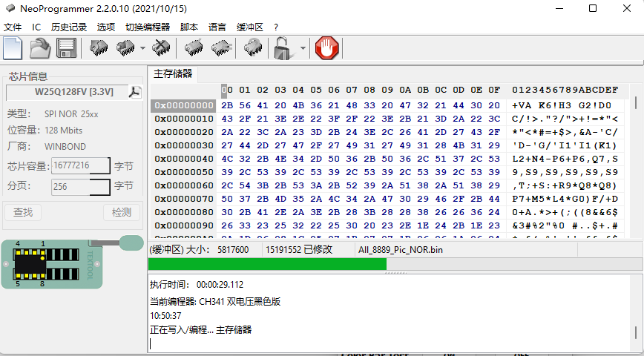
Task: Create a new blank buffer file
Action: (13, 48)
